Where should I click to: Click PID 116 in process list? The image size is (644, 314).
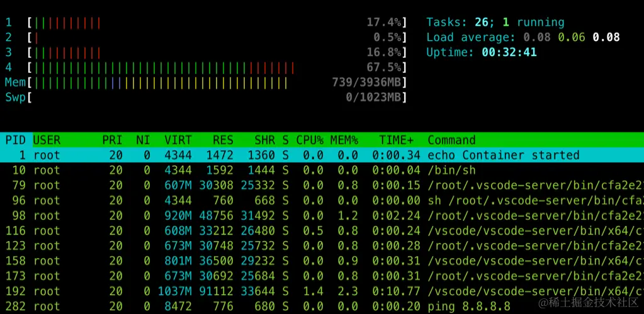pyautogui.click(x=16, y=231)
